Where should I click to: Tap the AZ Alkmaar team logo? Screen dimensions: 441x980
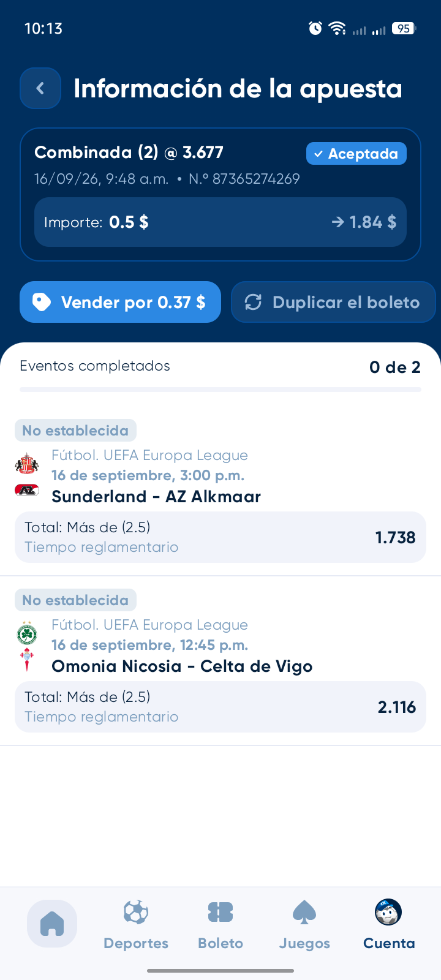pos(27,490)
